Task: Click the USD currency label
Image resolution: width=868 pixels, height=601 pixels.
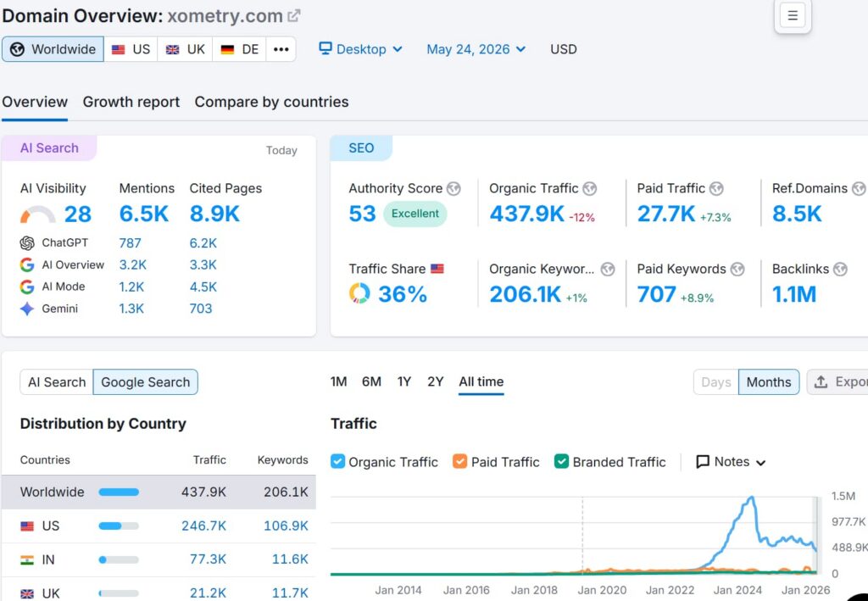Action: click(x=563, y=49)
